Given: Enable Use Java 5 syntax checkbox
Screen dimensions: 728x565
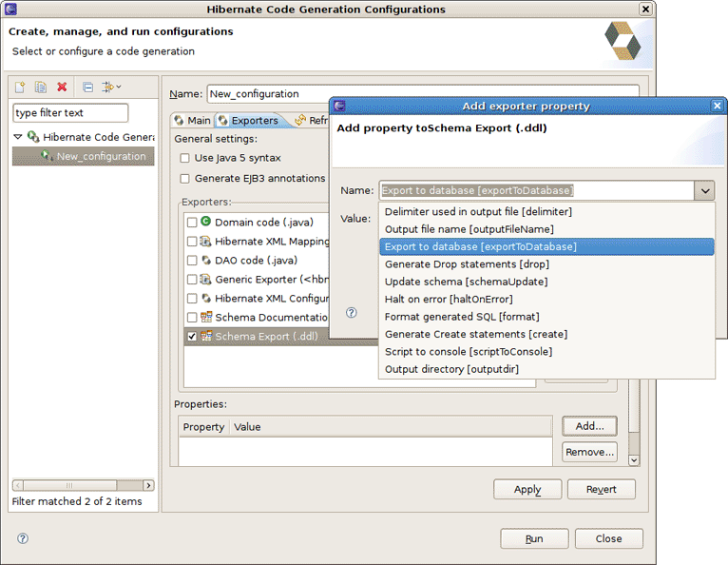Looking at the screenshot, I should pyautogui.click(x=185, y=158).
